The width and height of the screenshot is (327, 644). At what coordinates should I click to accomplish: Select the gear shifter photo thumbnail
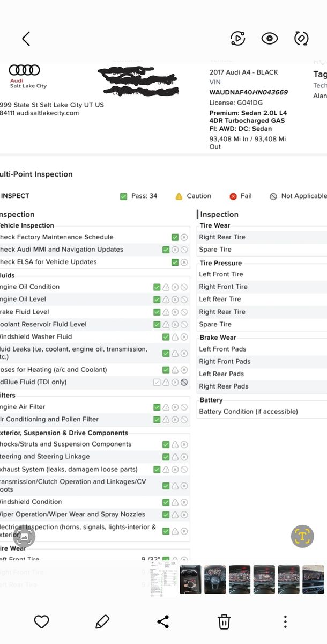[191, 580]
